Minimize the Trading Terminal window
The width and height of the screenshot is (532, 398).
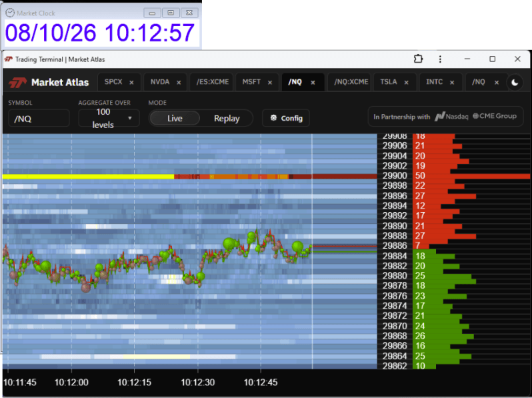coord(467,59)
